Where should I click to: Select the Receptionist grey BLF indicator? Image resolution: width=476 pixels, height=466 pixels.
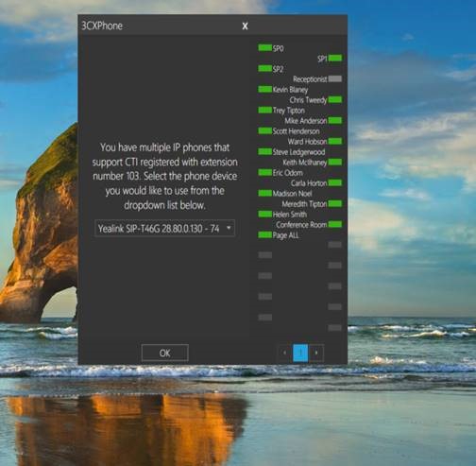[x=335, y=78]
